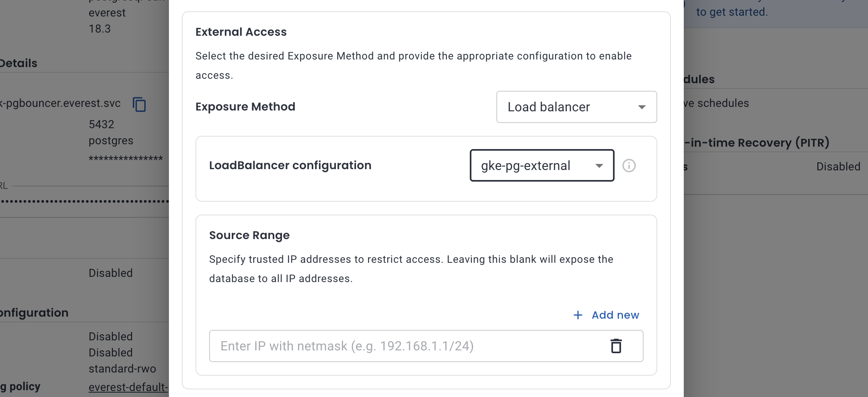Delete the source range entry with trash icon
Screen dimensions: 868x397
click(616, 346)
